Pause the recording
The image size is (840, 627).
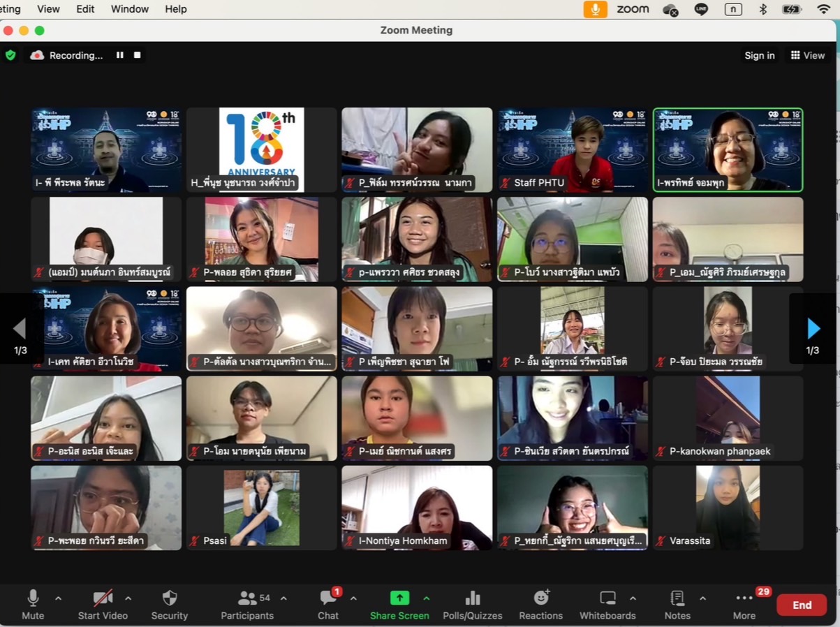pos(120,55)
